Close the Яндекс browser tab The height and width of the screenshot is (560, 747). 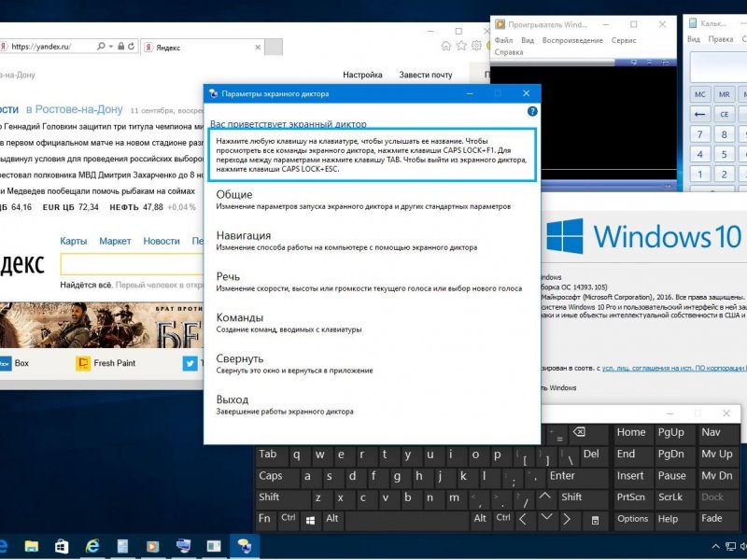tap(258, 48)
